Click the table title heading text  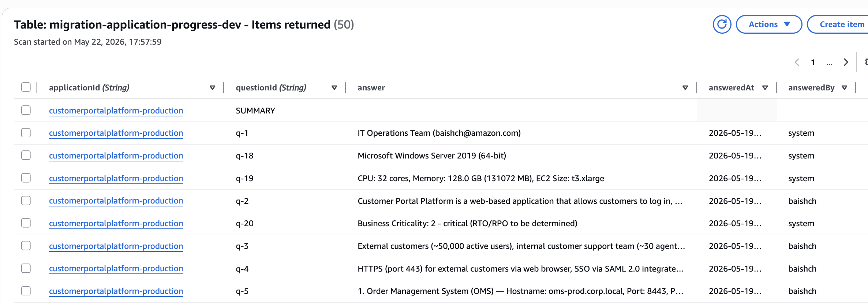point(184,25)
